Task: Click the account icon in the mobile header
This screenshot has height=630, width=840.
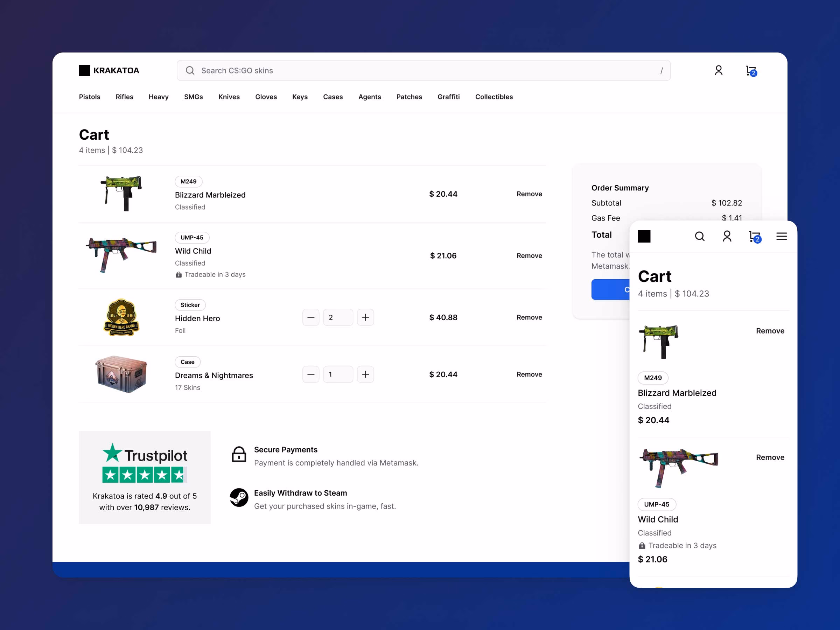Action: pyautogui.click(x=727, y=236)
